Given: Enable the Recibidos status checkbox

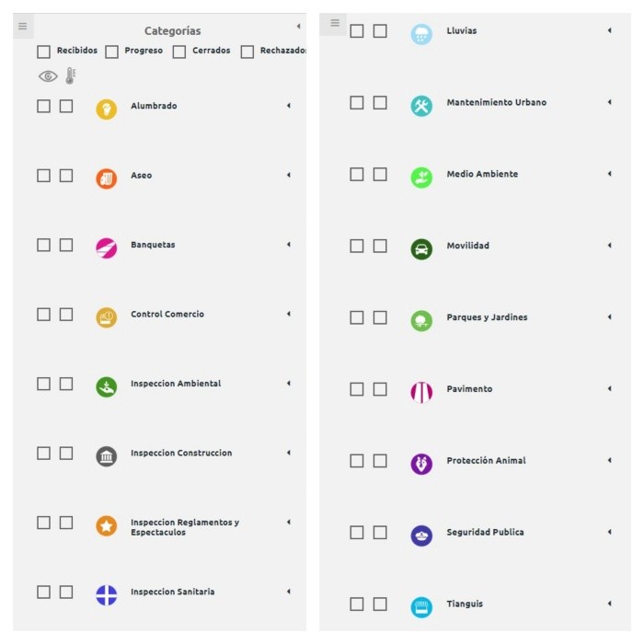Looking at the screenshot, I should 44,52.
